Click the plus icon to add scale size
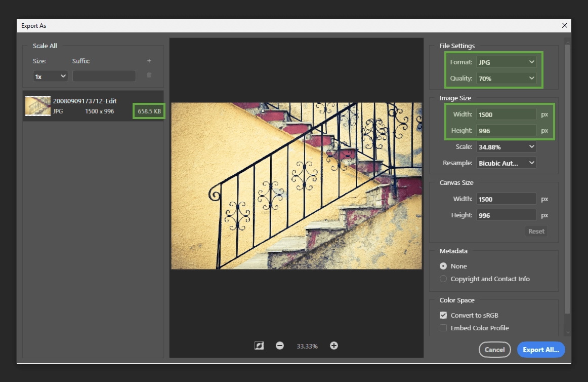 pyautogui.click(x=149, y=61)
